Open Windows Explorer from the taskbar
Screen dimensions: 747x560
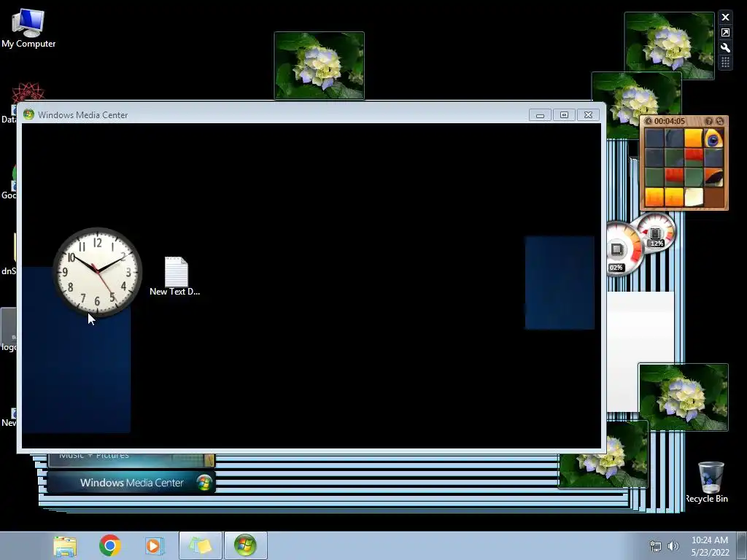click(65, 545)
